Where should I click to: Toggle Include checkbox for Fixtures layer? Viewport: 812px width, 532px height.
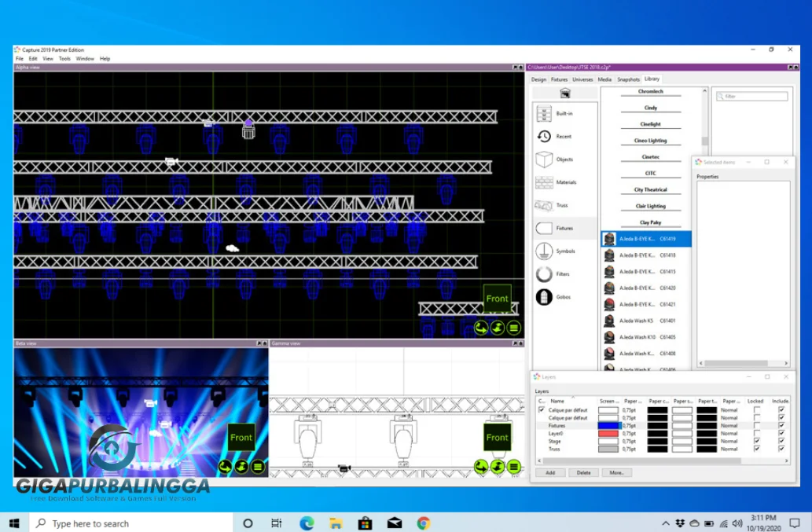[781, 425]
